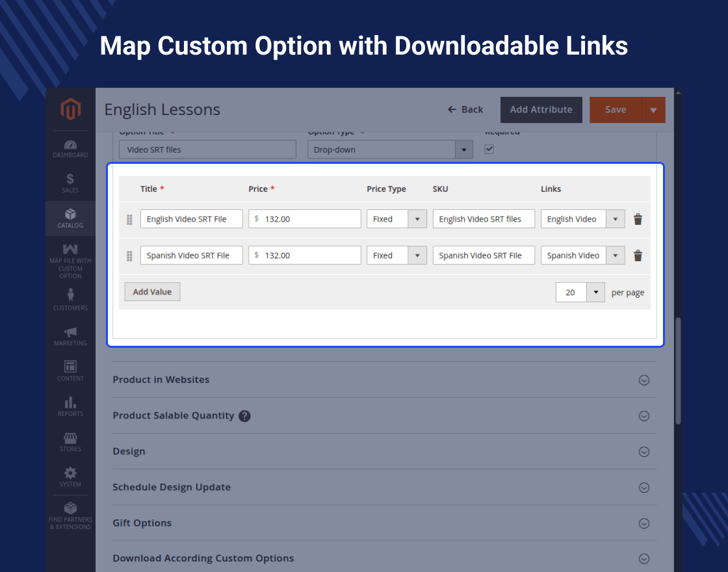Click the Product Salable Quantity help icon

point(244,416)
